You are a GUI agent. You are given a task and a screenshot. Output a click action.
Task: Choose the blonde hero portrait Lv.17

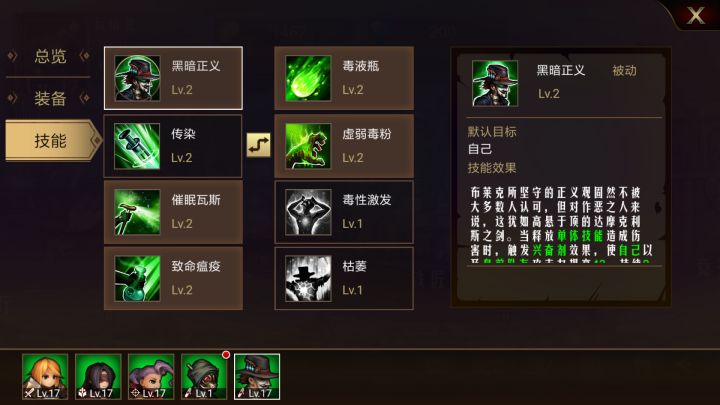tap(45, 377)
